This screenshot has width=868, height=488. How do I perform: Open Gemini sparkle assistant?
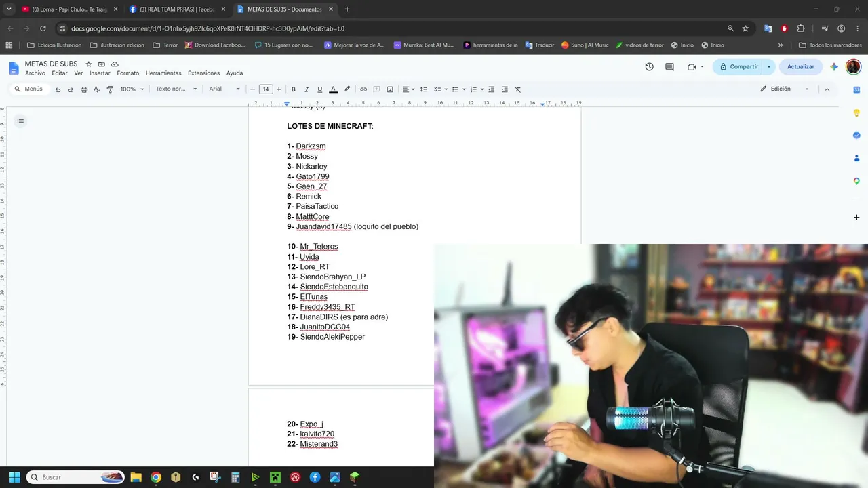833,67
